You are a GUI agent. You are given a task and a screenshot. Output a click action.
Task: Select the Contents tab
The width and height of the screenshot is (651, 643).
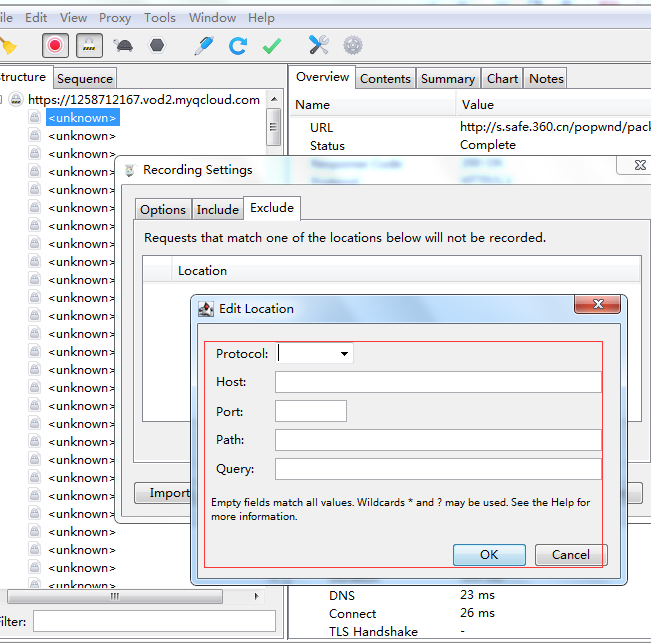(x=385, y=78)
